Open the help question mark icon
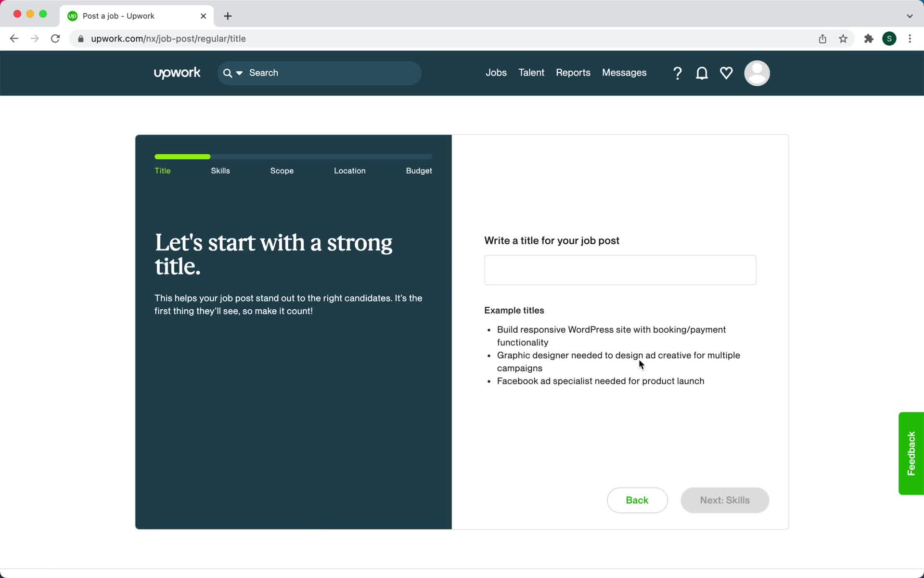Image resolution: width=924 pixels, height=578 pixels. (x=677, y=73)
